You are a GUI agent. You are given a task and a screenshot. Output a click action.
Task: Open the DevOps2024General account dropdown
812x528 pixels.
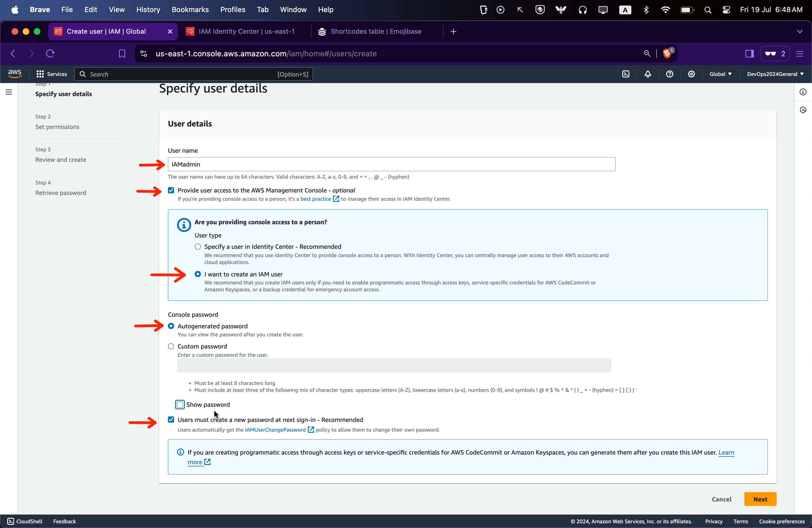pyautogui.click(x=775, y=74)
